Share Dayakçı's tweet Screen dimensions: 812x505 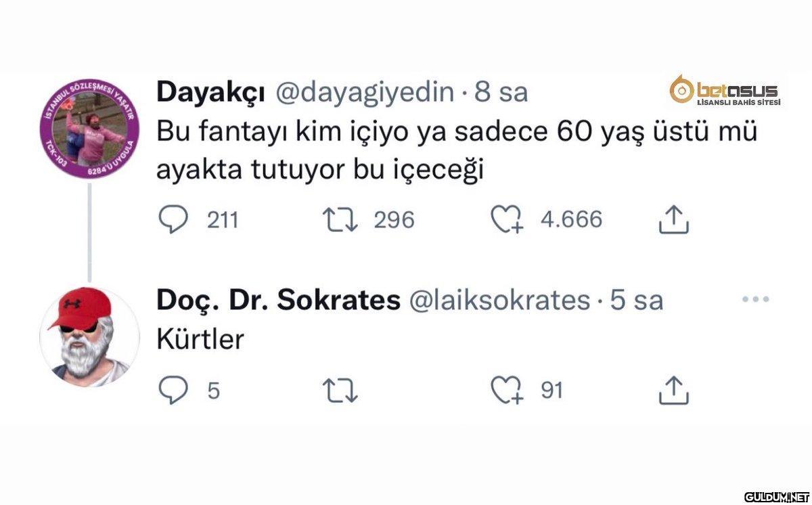[674, 219]
